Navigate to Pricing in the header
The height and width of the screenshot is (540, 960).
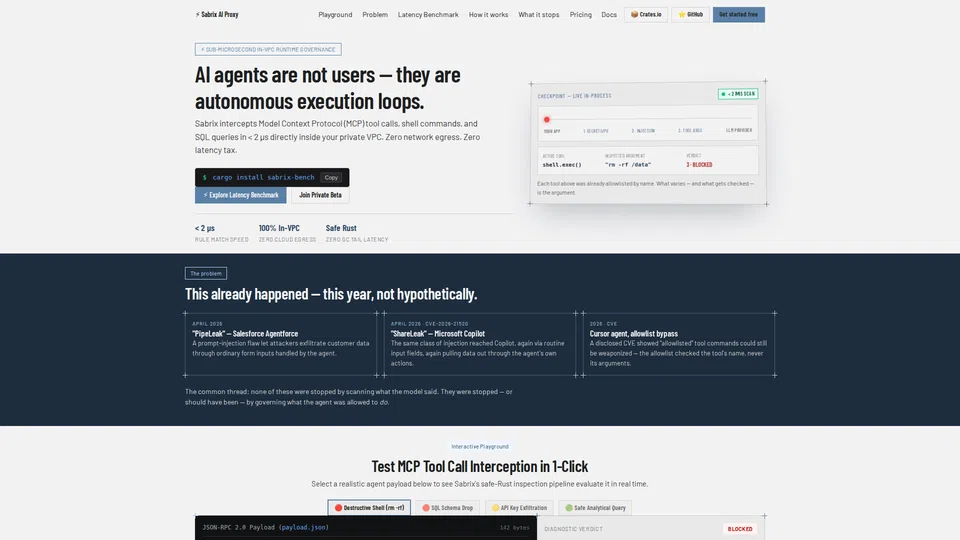tap(580, 14)
